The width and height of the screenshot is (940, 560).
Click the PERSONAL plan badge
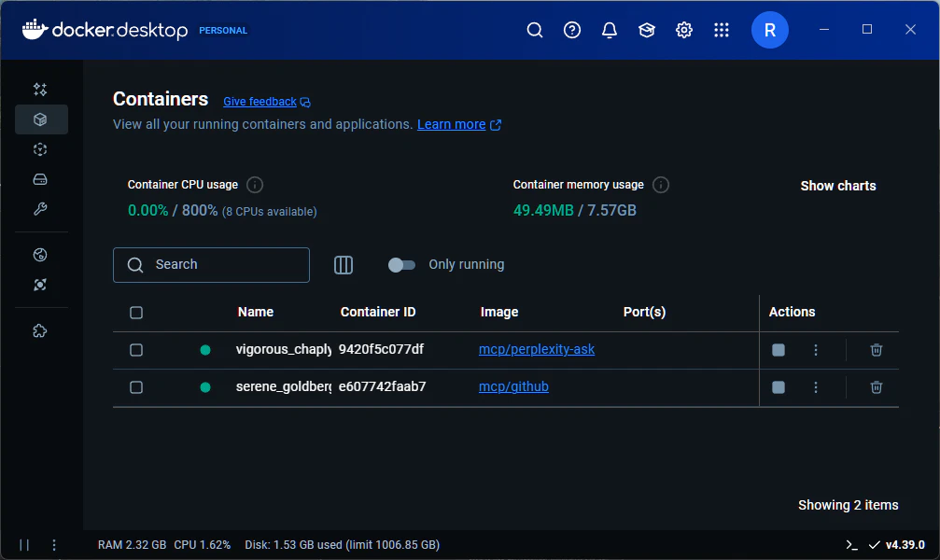point(223,31)
